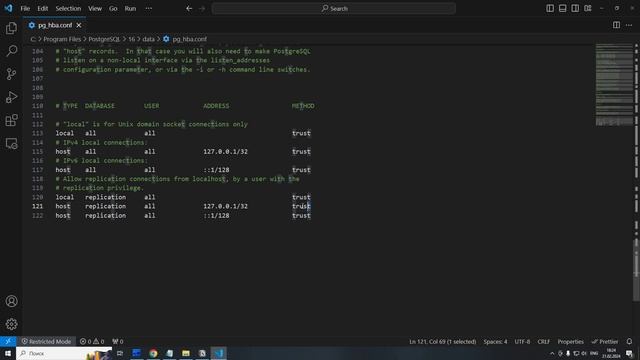
Task: Click the ports forwarded indicator
Action: (118, 341)
